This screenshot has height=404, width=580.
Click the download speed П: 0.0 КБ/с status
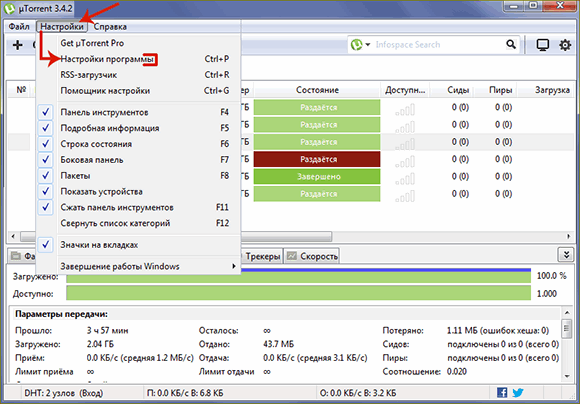click(185, 393)
